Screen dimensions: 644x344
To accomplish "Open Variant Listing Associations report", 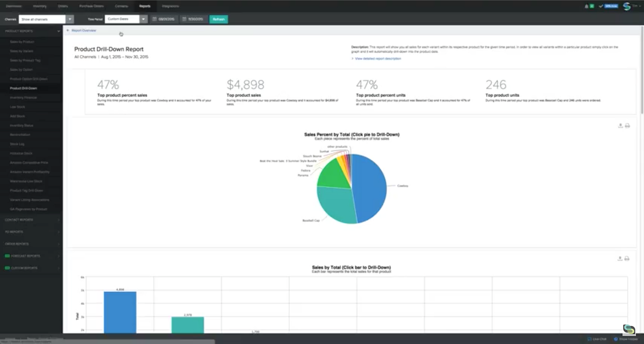I will (x=29, y=200).
